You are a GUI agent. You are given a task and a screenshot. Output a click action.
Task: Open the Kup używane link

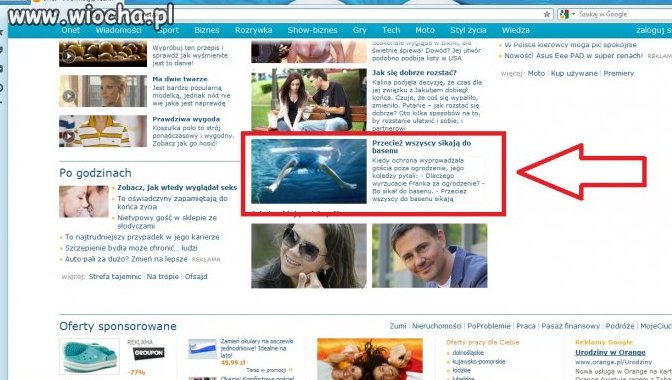574,73
